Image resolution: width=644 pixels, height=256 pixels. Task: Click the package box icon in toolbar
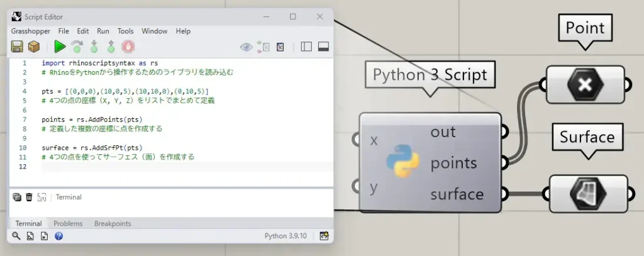click(x=34, y=46)
